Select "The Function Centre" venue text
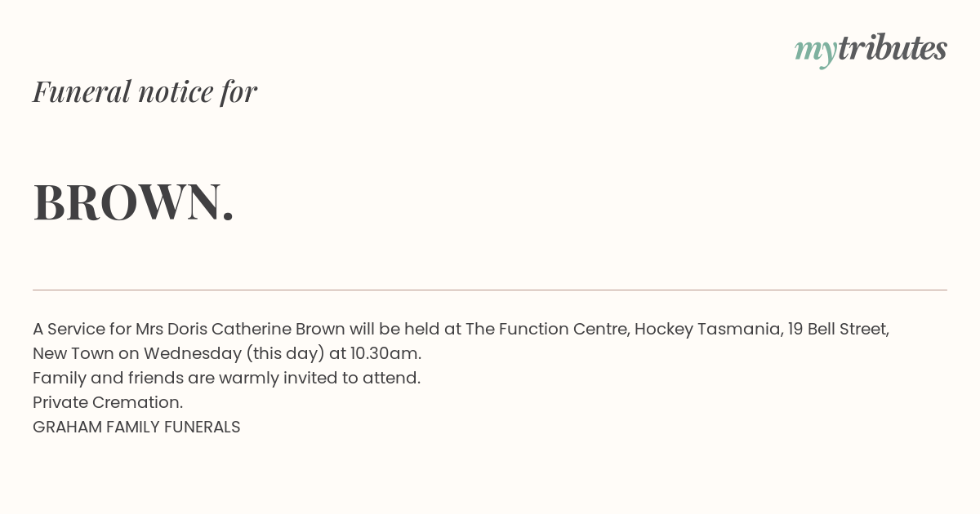Viewport: 980px width, 514px height. click(x=546, y=329)
